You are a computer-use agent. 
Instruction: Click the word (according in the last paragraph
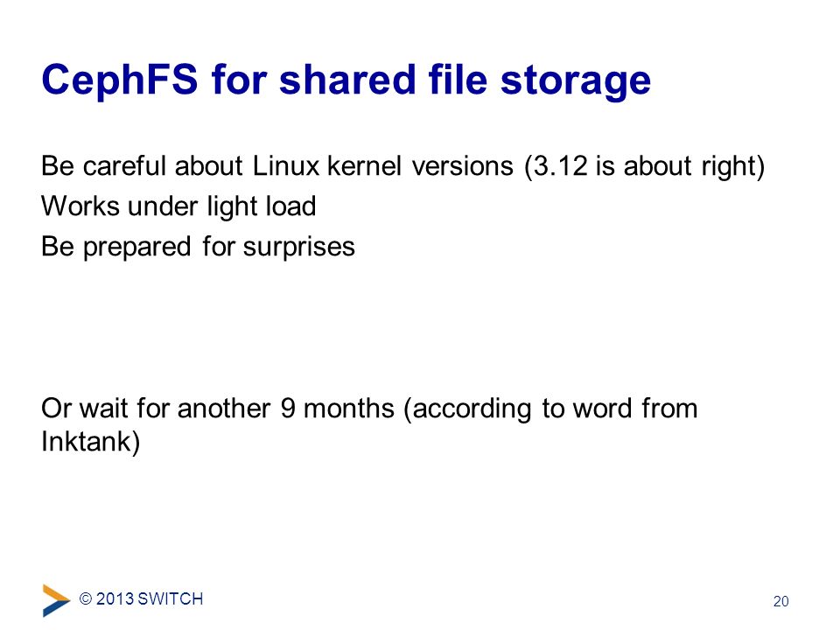click(x=467, y=409)
